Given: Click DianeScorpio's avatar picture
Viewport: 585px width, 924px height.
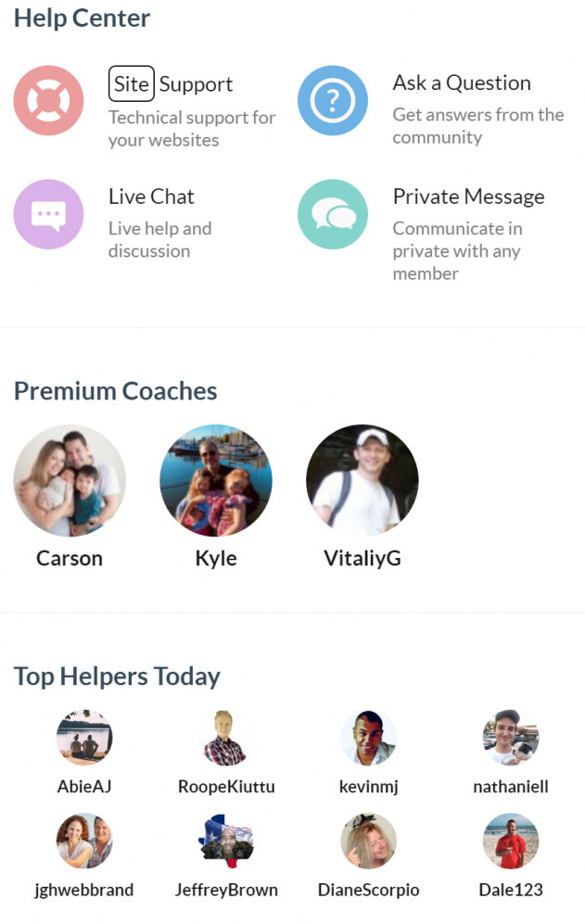Looking at the screenshot, I should tap(369, 841).
